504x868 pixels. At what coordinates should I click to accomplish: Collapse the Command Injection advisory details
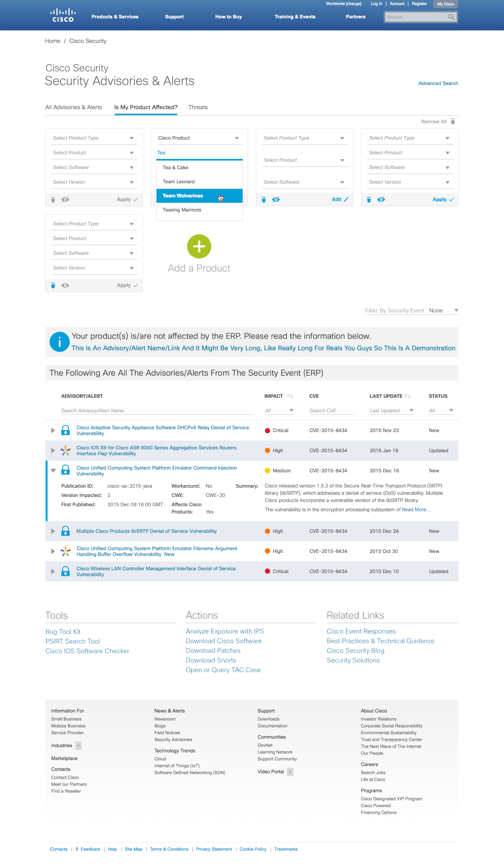(53, 471)
